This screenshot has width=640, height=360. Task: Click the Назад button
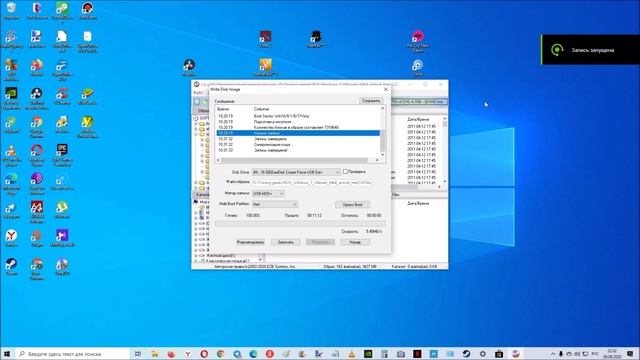coord(355,242)
